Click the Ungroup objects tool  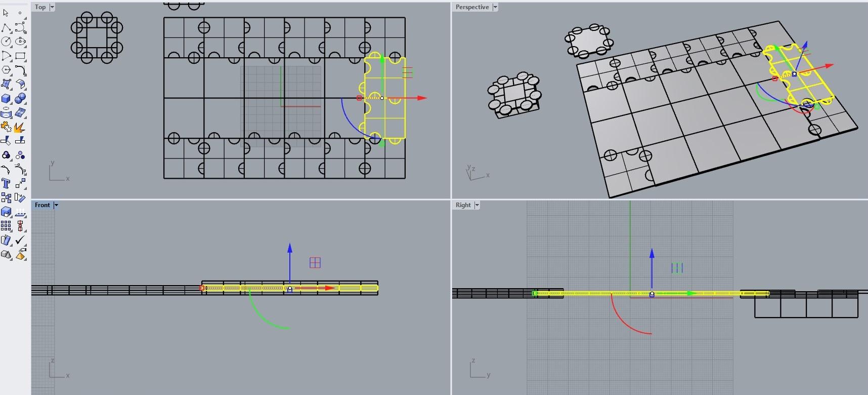[x=20, y=155]
